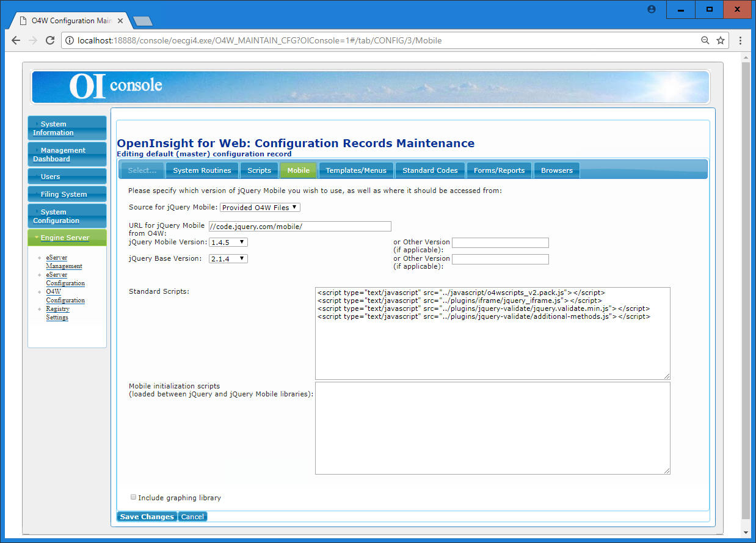Expand Filing System sidebar section

pos(67,194)
